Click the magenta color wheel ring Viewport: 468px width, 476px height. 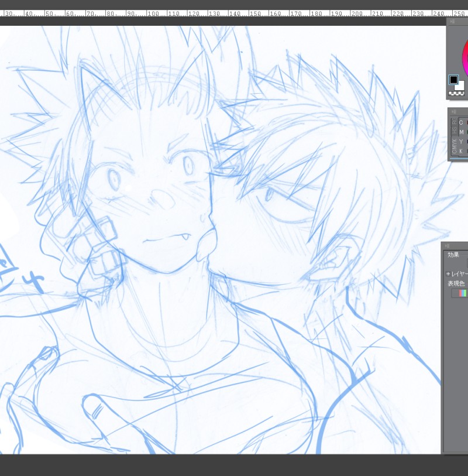(x=464, y=59)
